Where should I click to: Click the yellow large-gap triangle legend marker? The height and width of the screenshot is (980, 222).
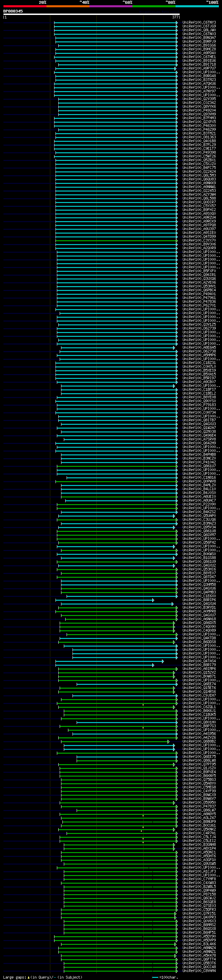(28, 977)
